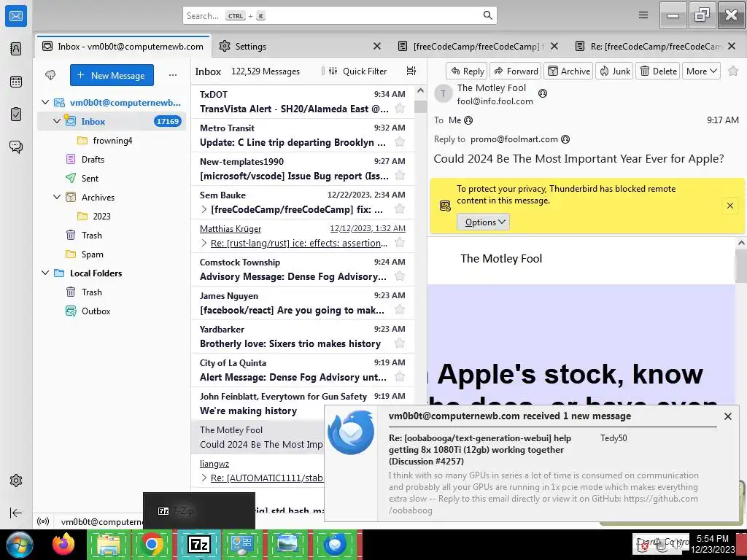This screenshot has width=747, height=560.
Task: Collapse the Inbox folder subtree
Action: (57, 121)
